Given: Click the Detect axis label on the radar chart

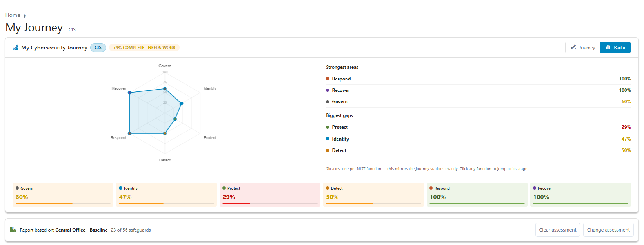Looking at the screenshot, I should tap(165, 160).
